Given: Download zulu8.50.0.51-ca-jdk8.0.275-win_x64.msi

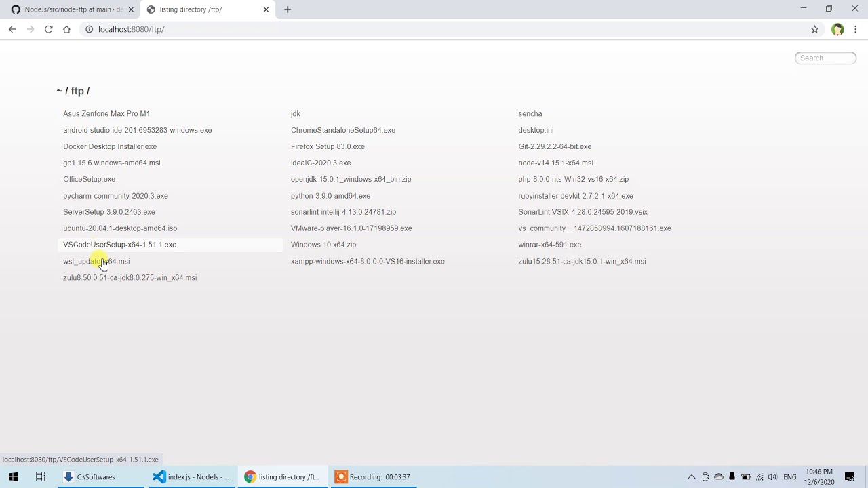Looking at the screenshot, I should coord(130,277).
